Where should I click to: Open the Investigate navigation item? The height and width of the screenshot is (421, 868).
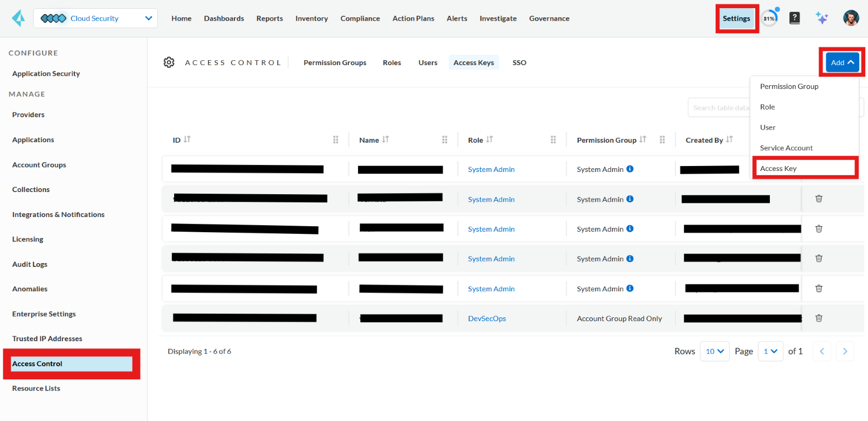[498, 18]
